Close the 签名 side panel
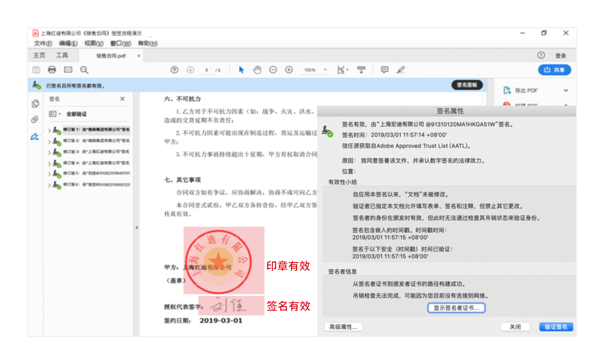Screen dimensions: 604x364 [x=122, y=99]
